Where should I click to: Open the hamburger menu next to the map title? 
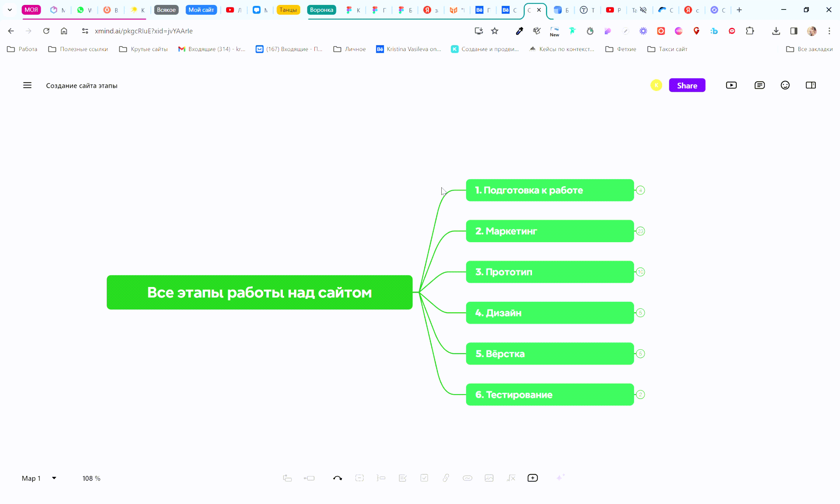point(27,85)
